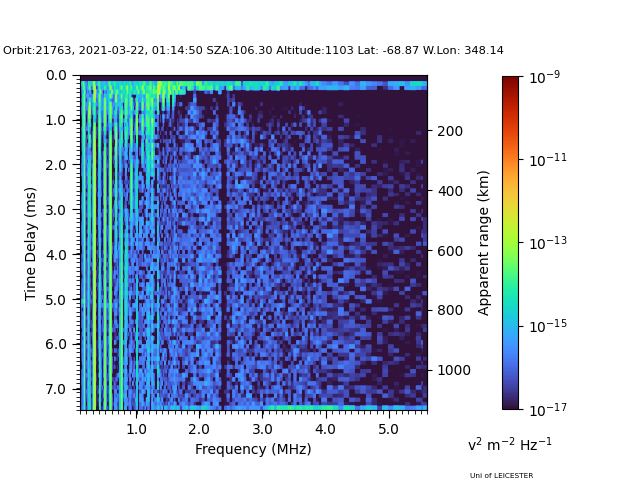Click the 1.0 time delay tick label

coord(56,120)
